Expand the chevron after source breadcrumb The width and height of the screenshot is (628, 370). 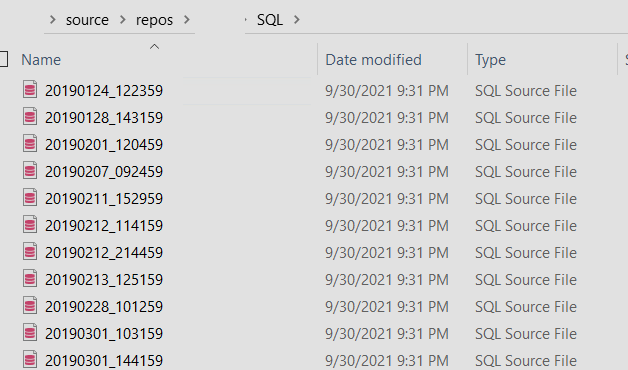[123, 20]
